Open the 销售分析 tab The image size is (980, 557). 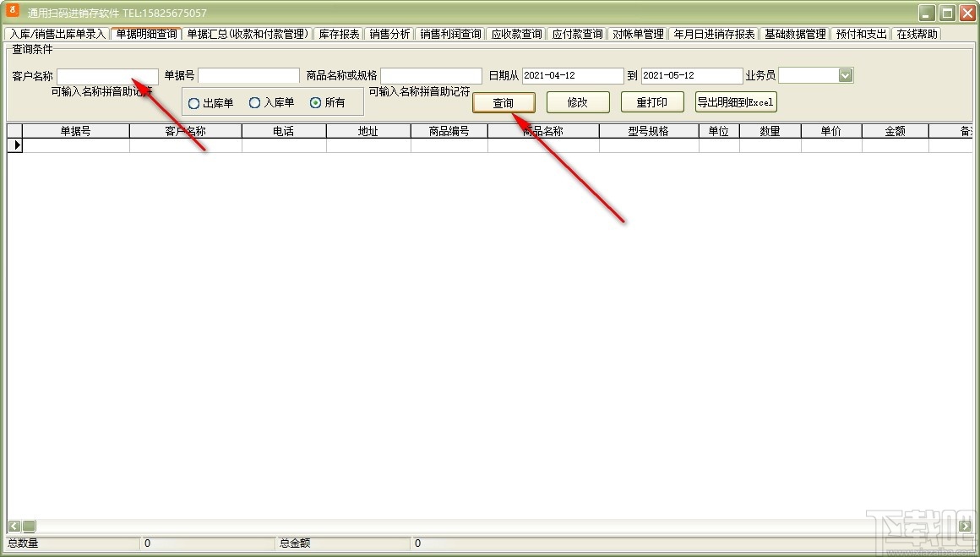click(389, 35)
